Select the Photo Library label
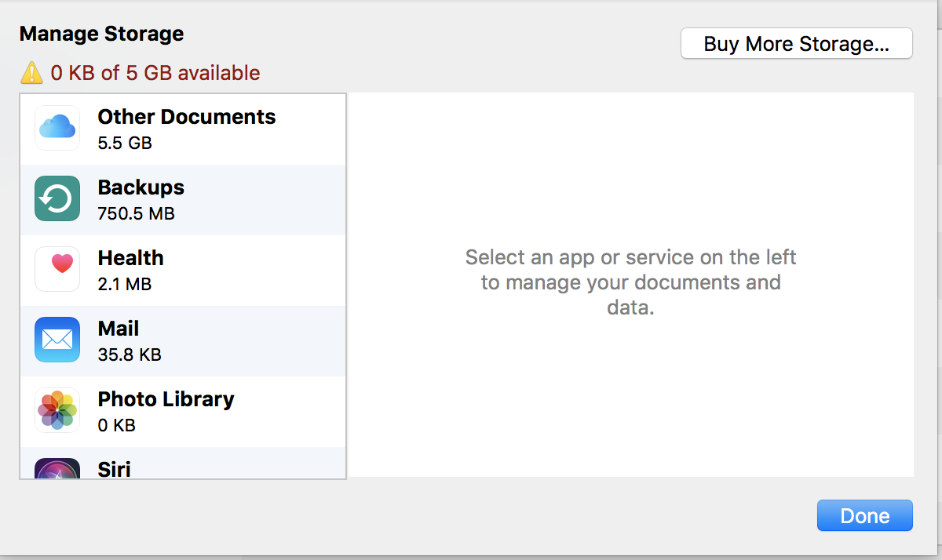 point(166,399)
